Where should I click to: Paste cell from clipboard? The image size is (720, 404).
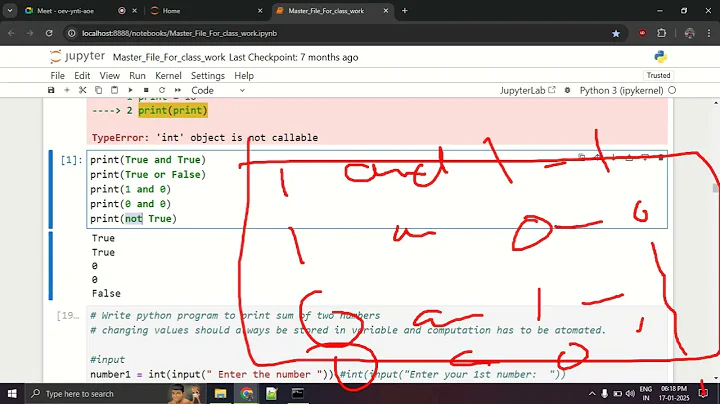[114, 90]
